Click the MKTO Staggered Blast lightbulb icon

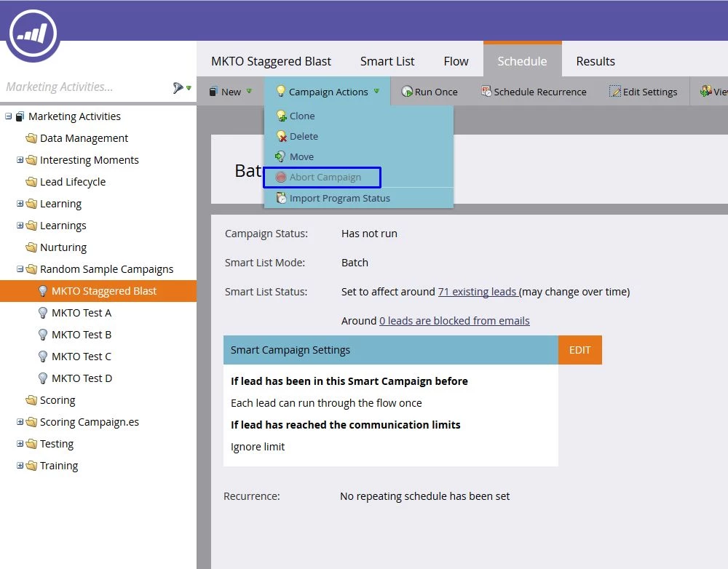(43, 291)
